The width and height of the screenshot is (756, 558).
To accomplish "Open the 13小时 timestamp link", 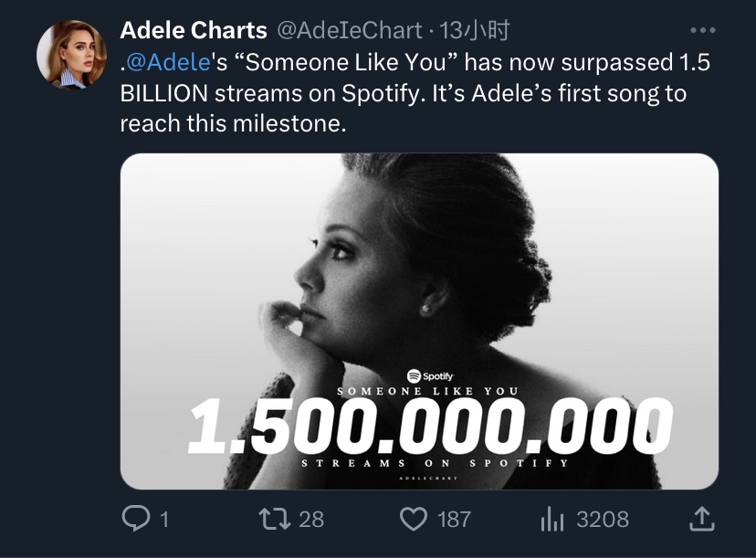I will (x=475, y=30).
